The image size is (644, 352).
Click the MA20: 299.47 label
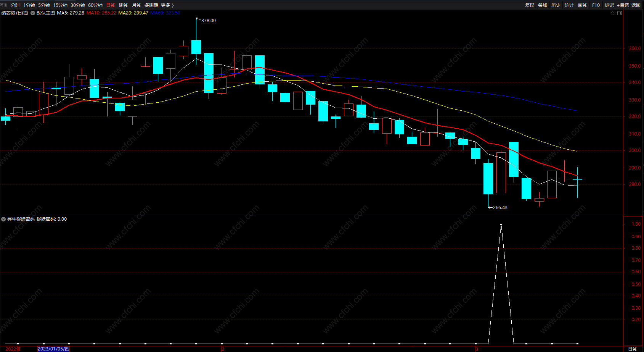pos(133,13)
